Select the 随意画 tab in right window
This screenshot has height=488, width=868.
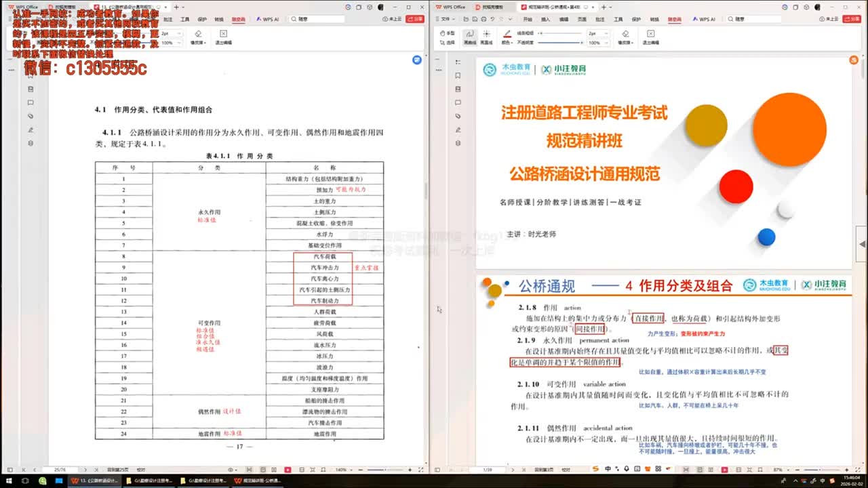(674, 20)
